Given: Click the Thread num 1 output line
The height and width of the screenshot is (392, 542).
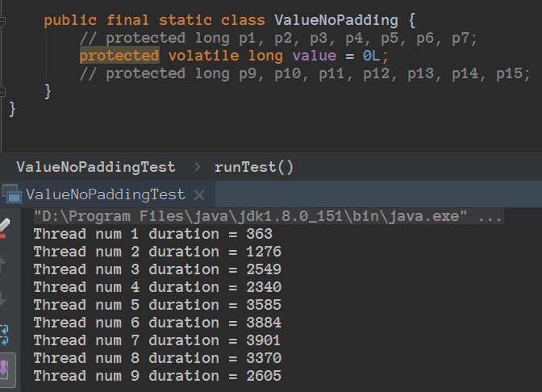Looking at the screenshot, I should click(153, 234).
